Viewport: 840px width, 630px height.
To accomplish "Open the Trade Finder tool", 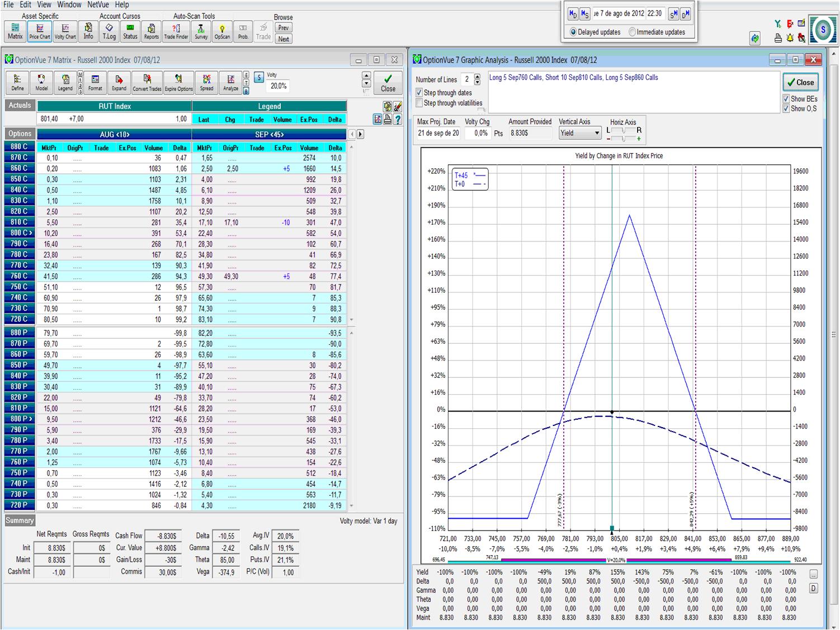I will (x=176, y=31).
